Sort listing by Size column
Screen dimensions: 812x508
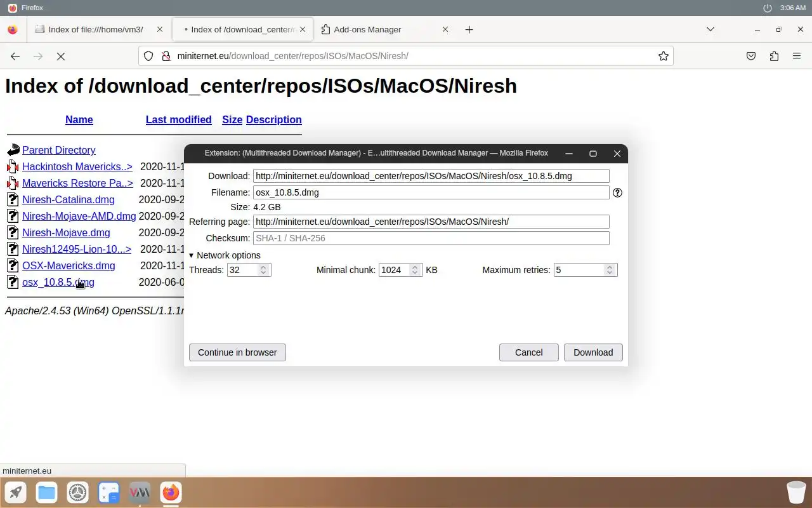tap(232, 120)
